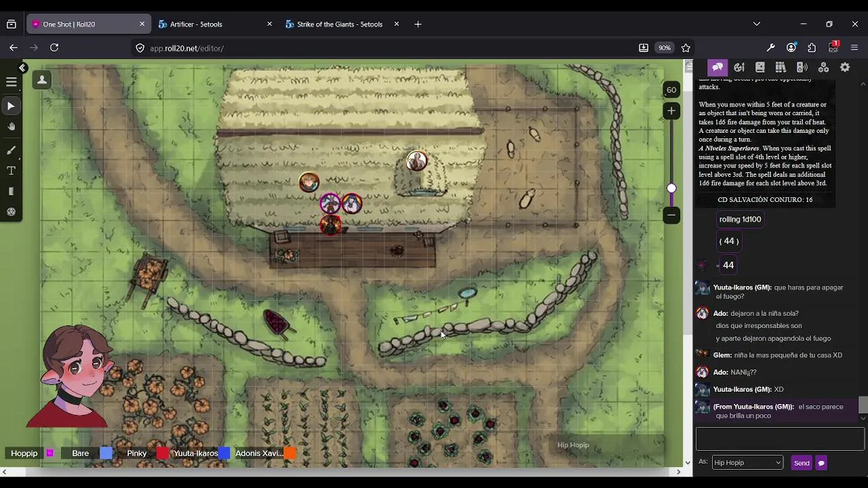This screenshot has width=868, height=488.
Task: Open the browser application hamburger menu
Action: [854, 48]
